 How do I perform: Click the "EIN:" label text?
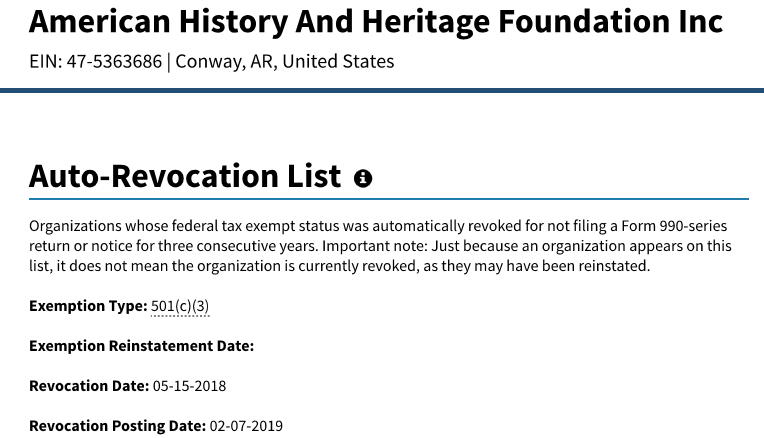pyautogui.click(x=46, y=61)
